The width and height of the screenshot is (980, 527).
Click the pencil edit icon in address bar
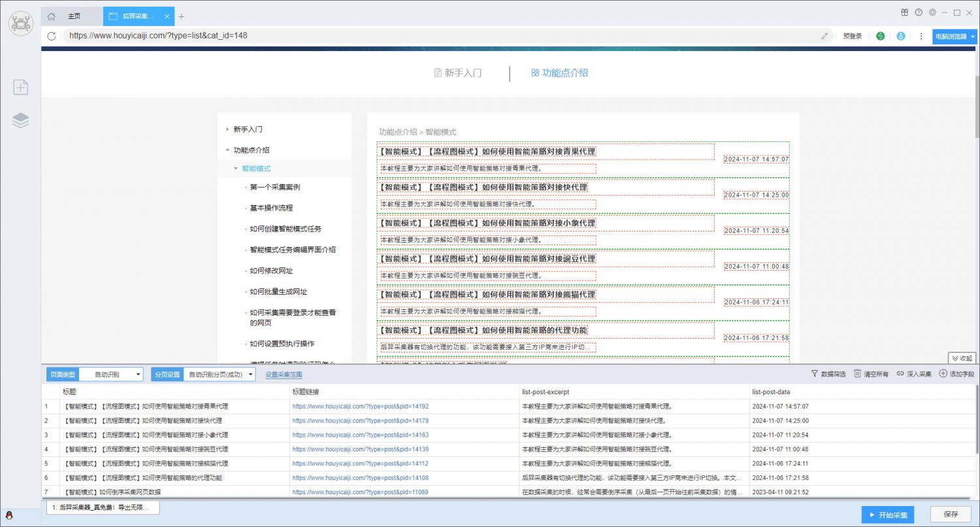click(x=825, y=36)
